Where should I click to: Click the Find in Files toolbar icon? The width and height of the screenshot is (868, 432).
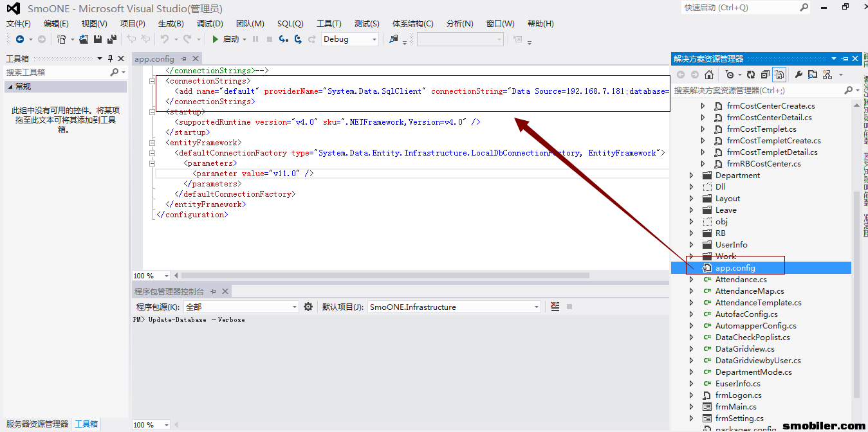coord(394,39)
